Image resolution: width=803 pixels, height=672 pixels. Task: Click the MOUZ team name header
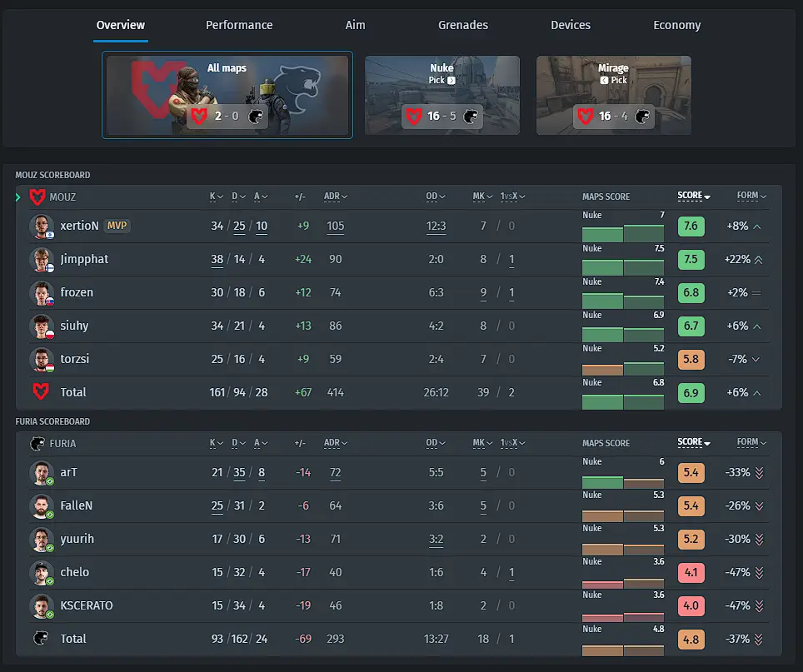click(x=62, y=197)
